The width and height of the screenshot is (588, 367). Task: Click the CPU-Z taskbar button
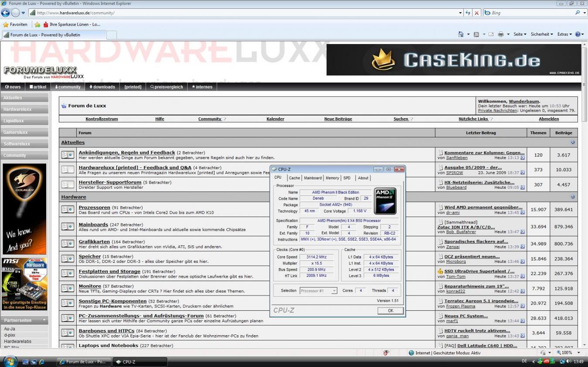pos(140,362)
